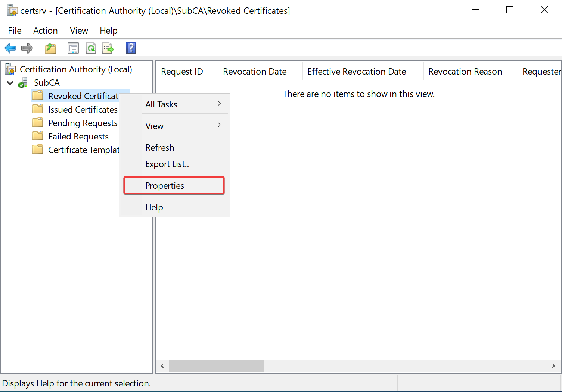
Task: Collapse the SubCA tree node
Action: point(10,83)
